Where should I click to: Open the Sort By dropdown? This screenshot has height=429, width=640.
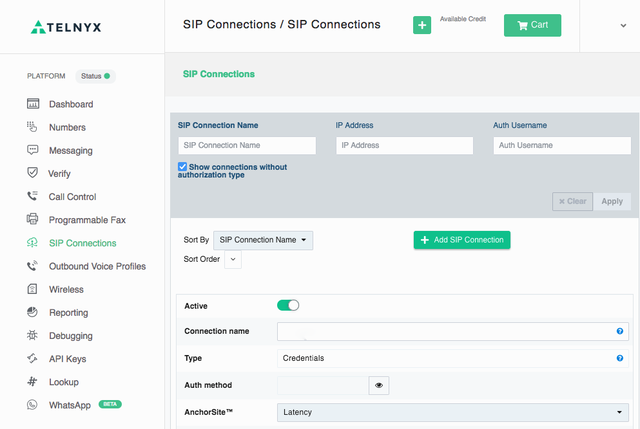click(x=263, y=240)
